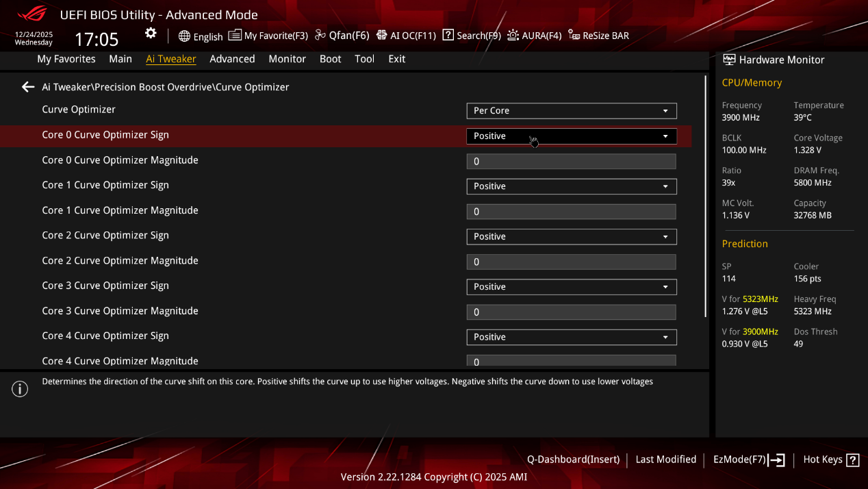
Task: Click the 32768 MB capacity value
Action: coord(813,215)
